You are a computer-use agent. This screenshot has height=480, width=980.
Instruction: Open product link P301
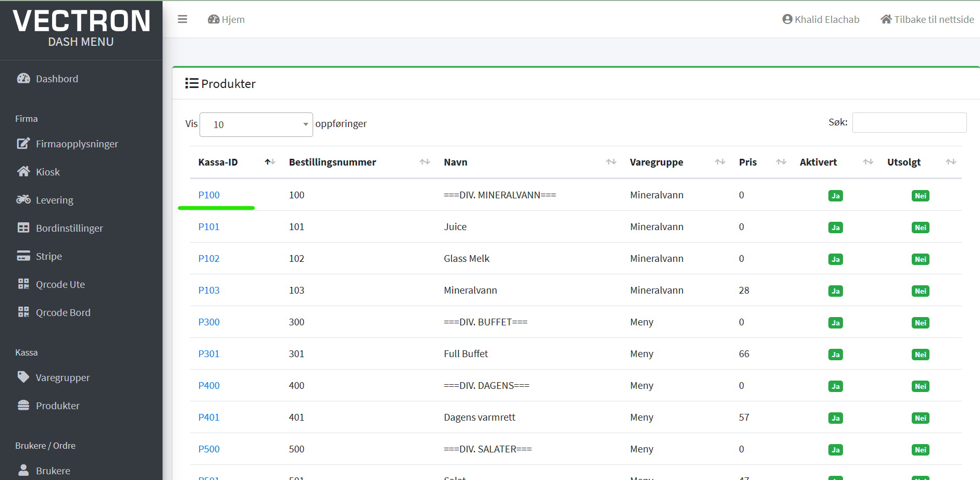point(209,353)
